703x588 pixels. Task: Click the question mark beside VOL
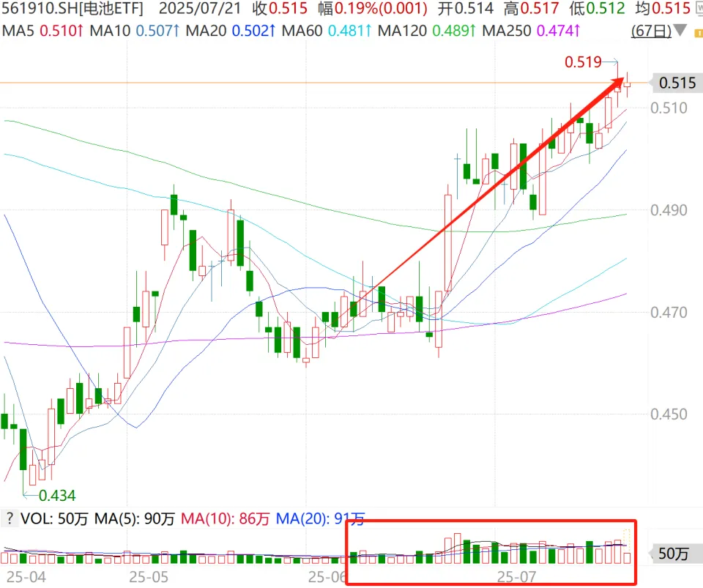click(x=9, y=518)
